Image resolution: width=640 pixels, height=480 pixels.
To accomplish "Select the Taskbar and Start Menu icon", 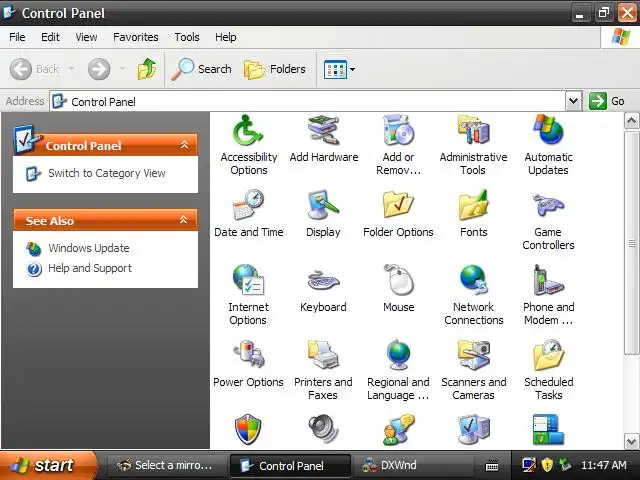I will pyautogui.click(x=548, y=429).
